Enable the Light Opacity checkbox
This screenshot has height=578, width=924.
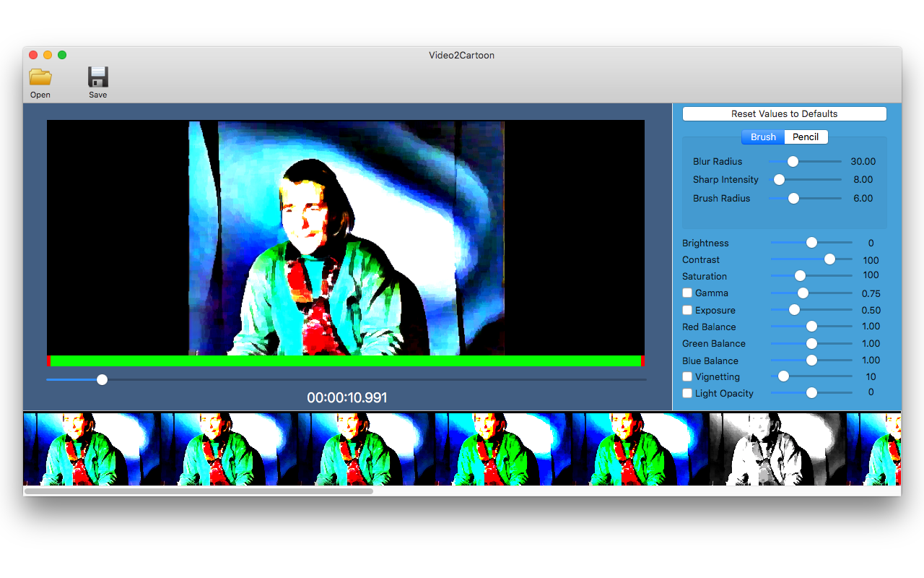[687, 393]
